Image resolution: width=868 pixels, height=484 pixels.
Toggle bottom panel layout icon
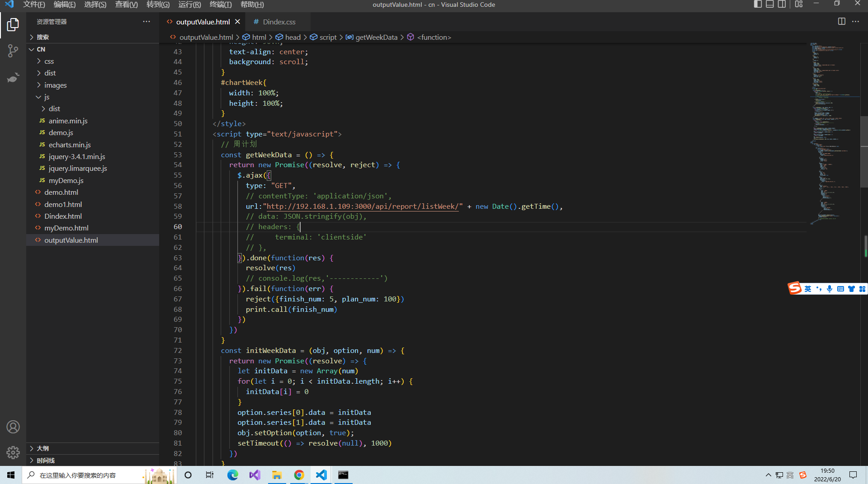(770, 5)
